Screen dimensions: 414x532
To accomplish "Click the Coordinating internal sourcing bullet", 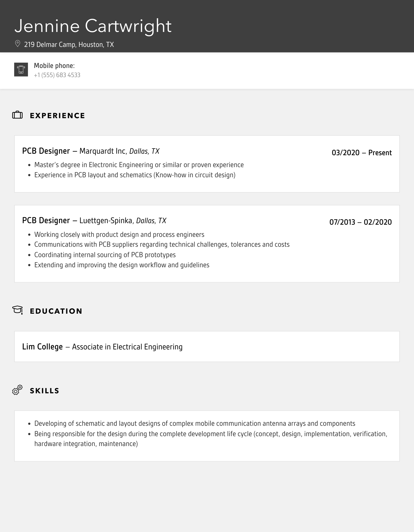I will coord(105,255).
